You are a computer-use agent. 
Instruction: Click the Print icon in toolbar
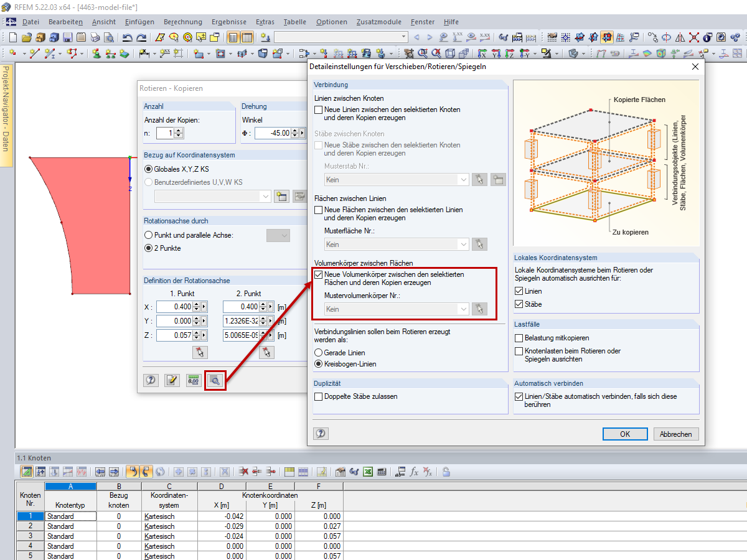coord(95,37)
